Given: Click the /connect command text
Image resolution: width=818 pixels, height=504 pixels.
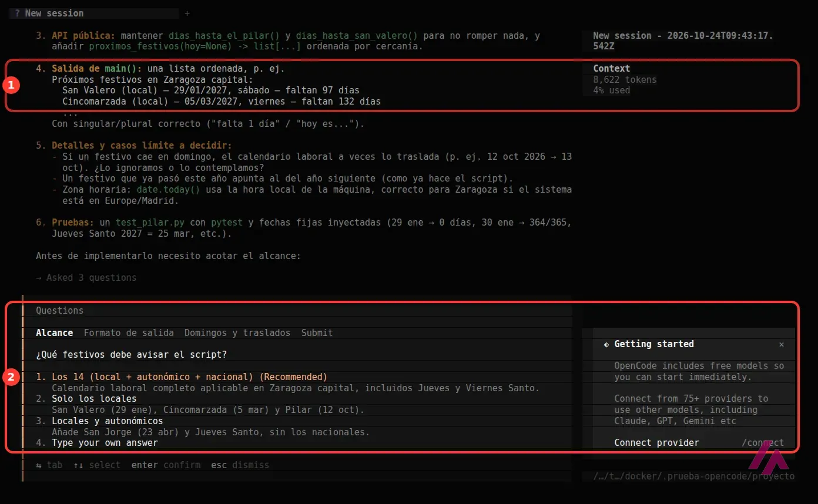Looking at the screenshot, I should click(763, 443).
